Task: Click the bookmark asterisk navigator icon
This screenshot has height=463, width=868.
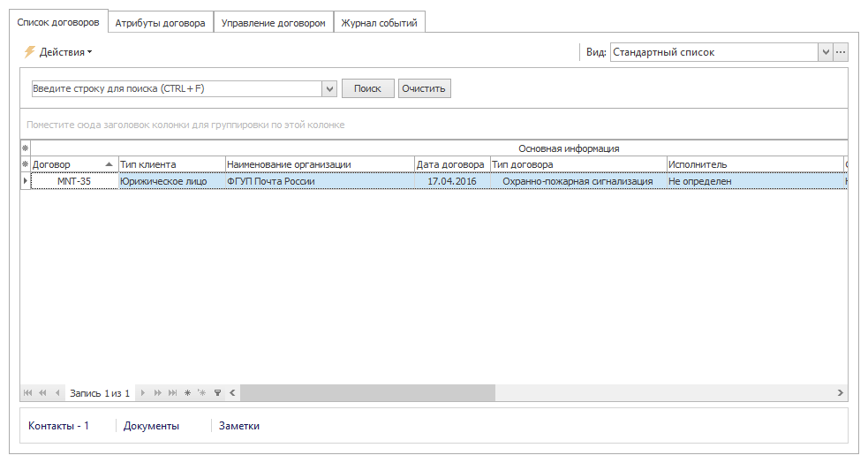Action: [x=188, y=392]
